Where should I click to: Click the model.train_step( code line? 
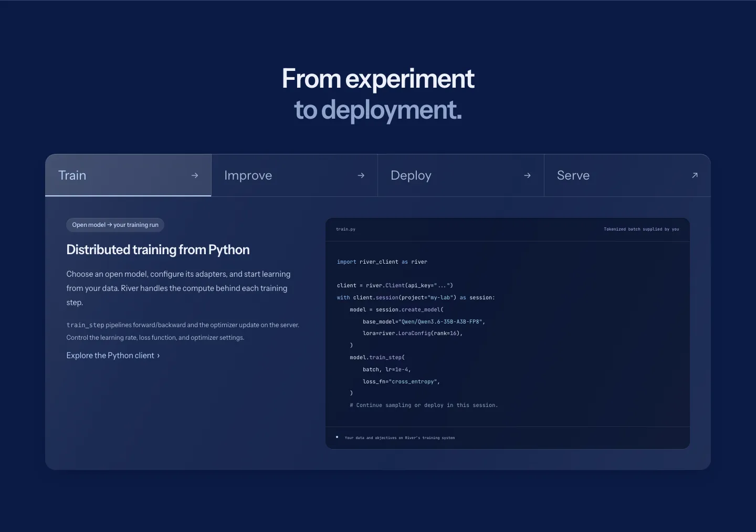[377, 357]
